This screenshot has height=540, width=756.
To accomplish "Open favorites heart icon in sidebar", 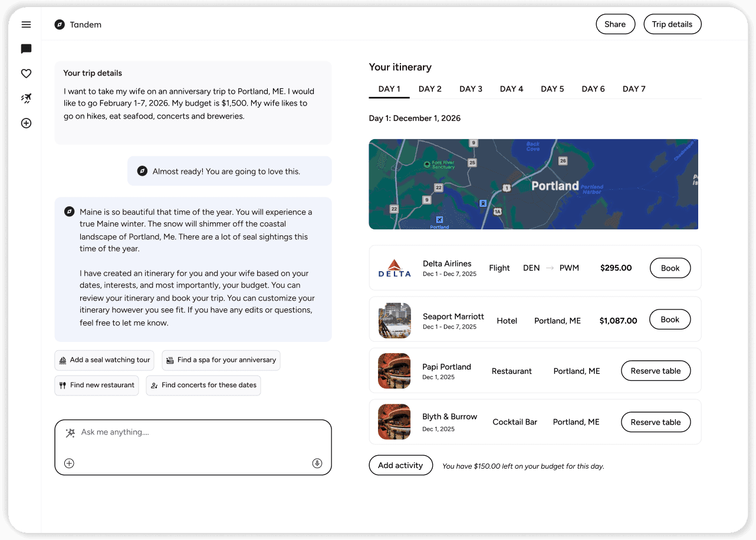I will pos(26,74).
